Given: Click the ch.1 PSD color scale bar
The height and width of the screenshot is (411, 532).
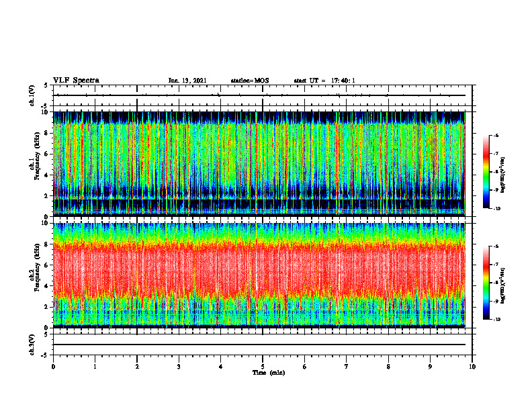Looking at the screenshot, I should pyautogui.click(x=486, y=172).
